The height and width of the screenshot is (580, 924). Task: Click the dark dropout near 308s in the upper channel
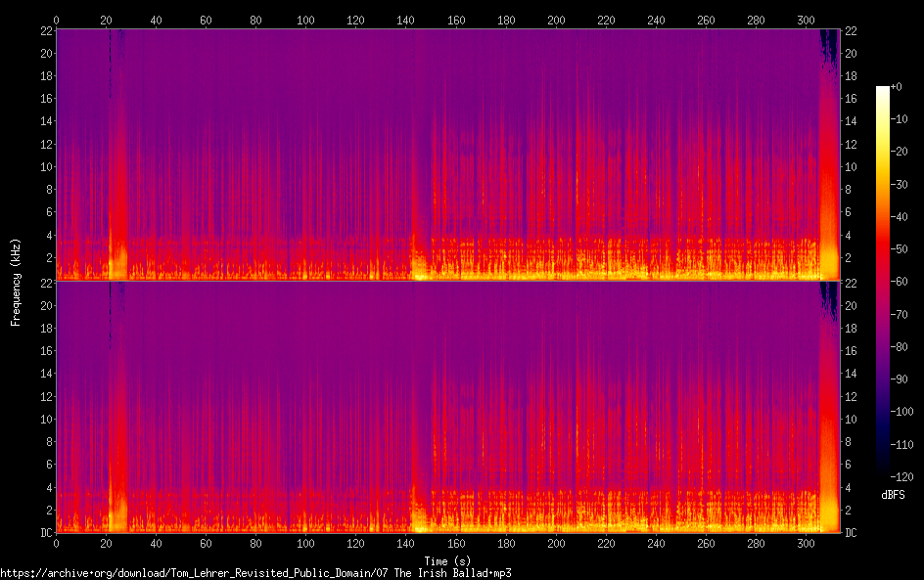point(830,48)
